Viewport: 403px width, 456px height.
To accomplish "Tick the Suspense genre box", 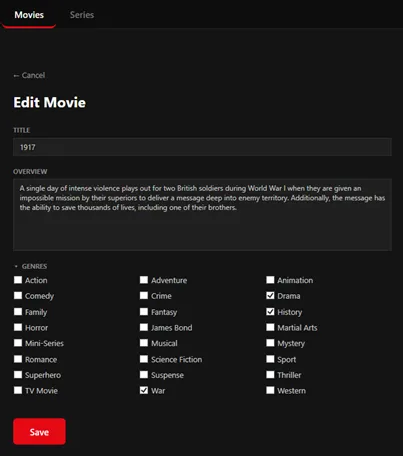I will tap(144, 374).
